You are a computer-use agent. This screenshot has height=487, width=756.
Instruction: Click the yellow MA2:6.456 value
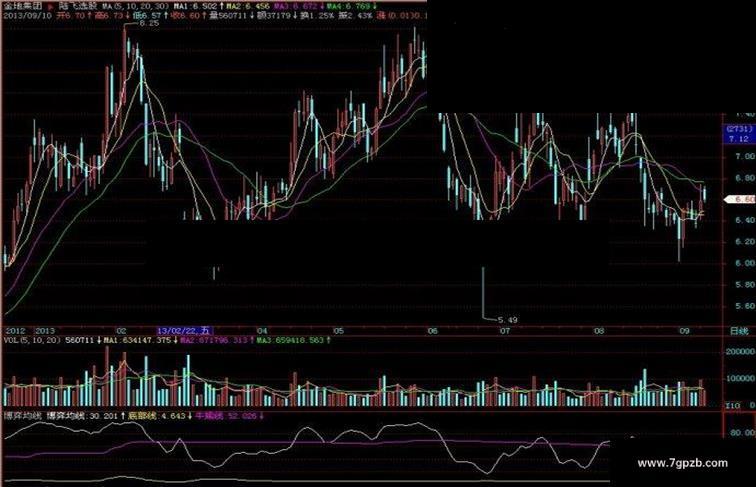[x=248, y=6]
